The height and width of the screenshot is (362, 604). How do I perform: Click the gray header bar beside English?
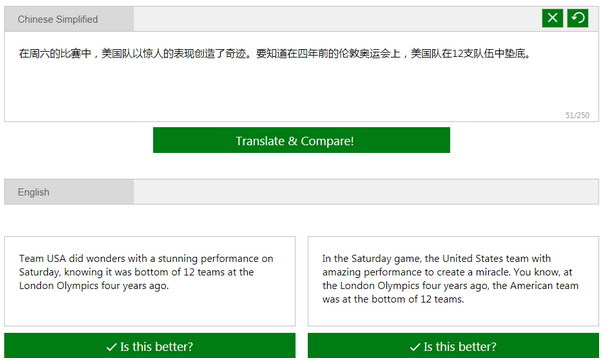(x=366, y=192)
